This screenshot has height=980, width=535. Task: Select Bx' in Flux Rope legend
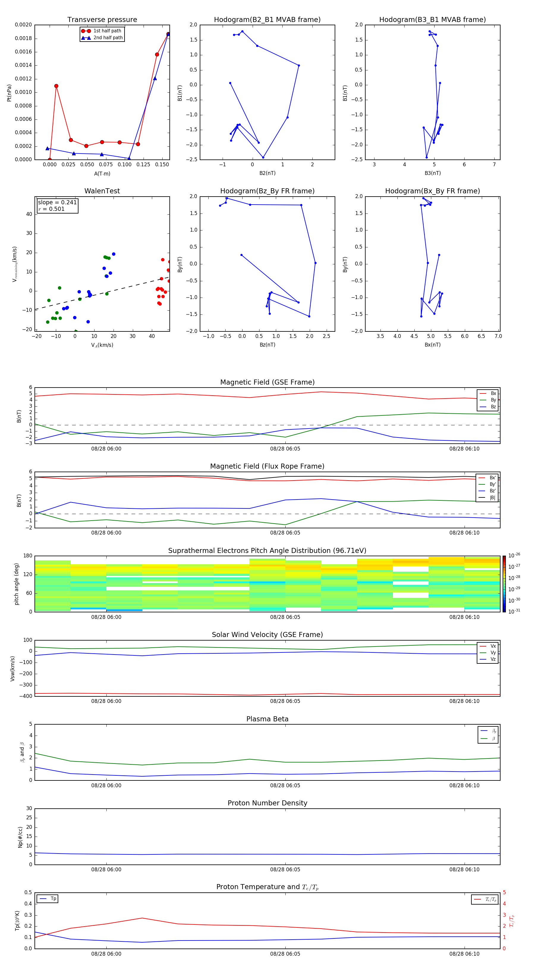(x=488, y=478)
